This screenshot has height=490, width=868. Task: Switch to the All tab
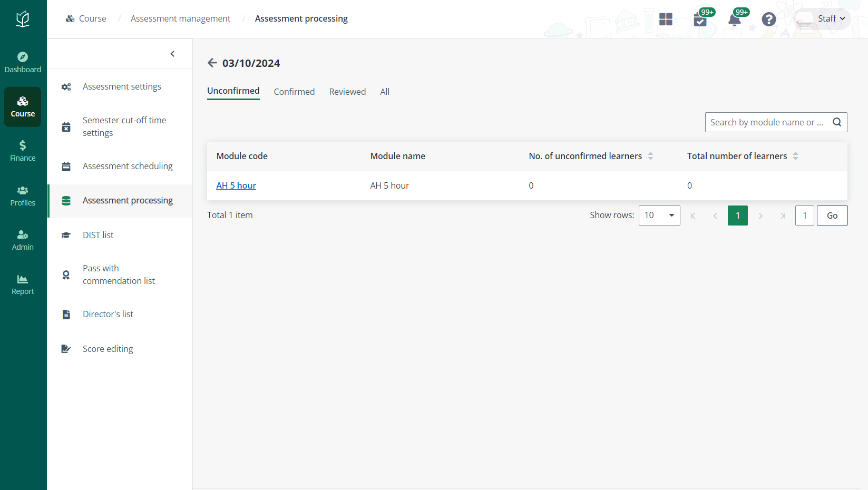[385, 92]
